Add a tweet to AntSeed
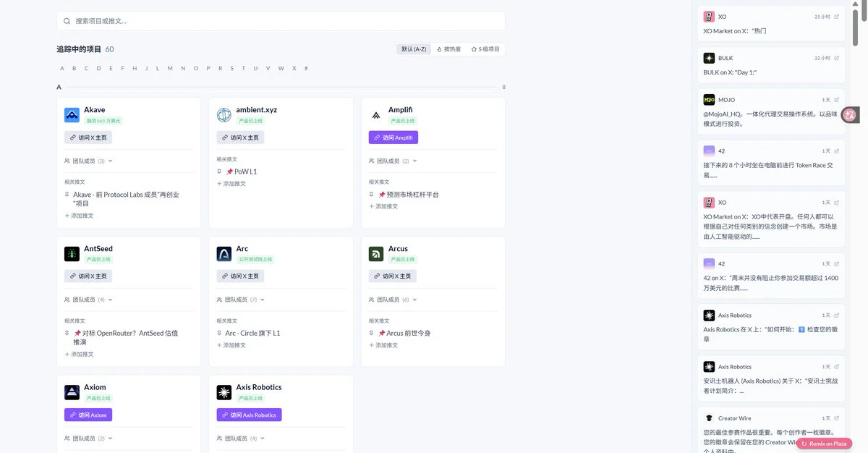 coord(79,354)
